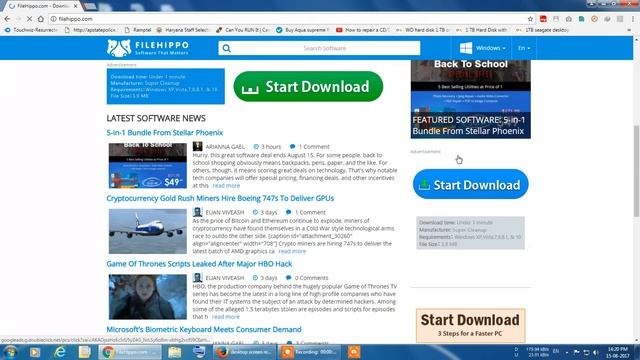Image resolution: width=640 pixels, height=360 pixels.
Task: Click the Back To School article thumbnail
Action: pos(148,166)
